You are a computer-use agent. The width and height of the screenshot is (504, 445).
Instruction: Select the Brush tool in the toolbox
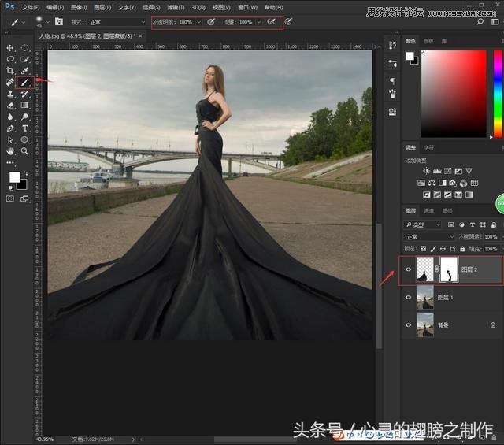[x=25, y=81]
